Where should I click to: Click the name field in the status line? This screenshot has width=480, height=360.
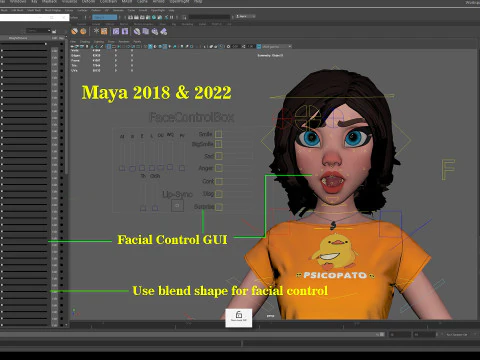209,17
